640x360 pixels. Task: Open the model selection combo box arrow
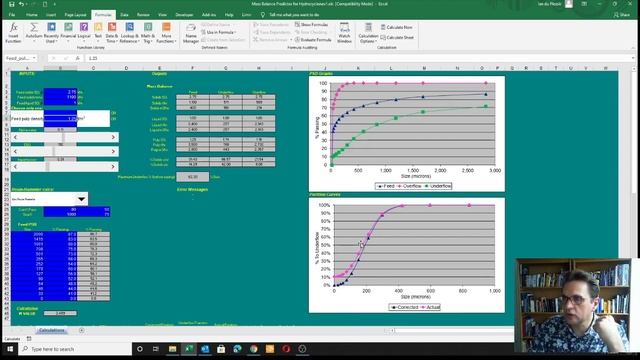tap(82, 199)
